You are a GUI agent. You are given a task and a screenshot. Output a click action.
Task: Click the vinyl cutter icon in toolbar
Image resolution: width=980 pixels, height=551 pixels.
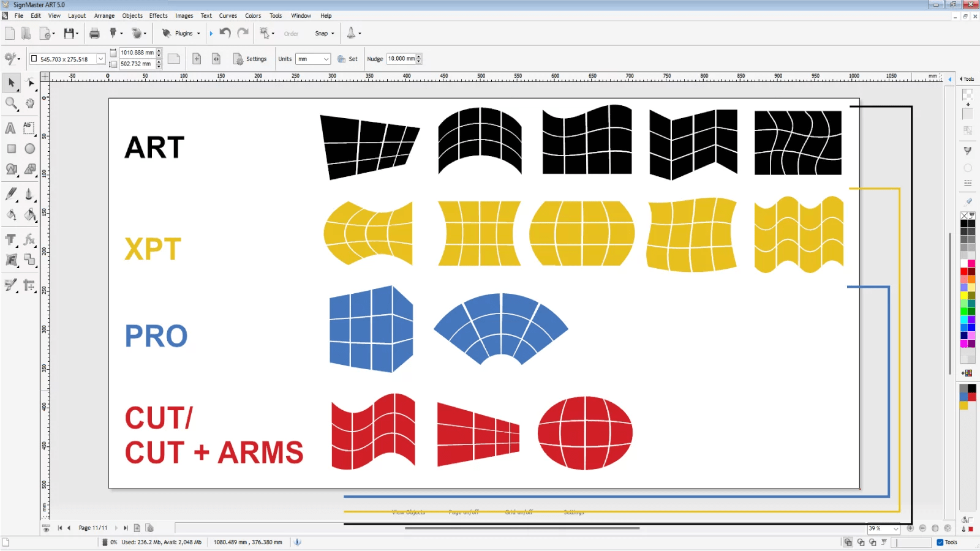tap(113, 33)
